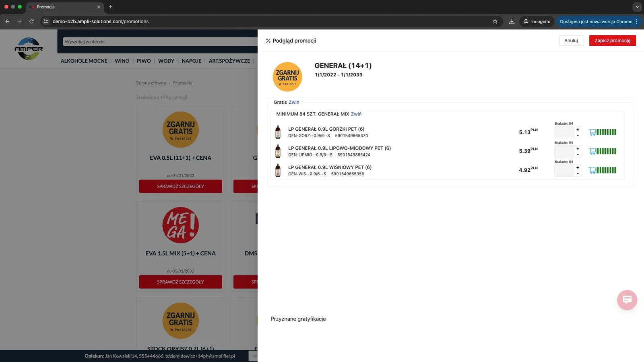Open ALKOHOLE MOCNE category menu
Viewport: 644px width, 362px height.
[x=84, y=61]
